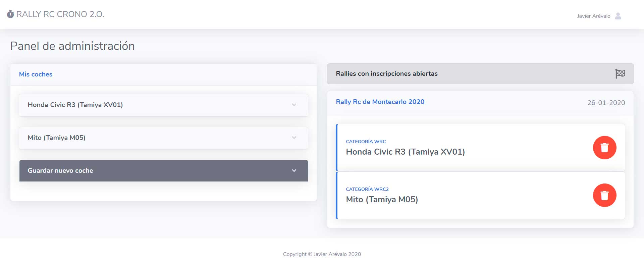Delete Mito rally registration

604,195
